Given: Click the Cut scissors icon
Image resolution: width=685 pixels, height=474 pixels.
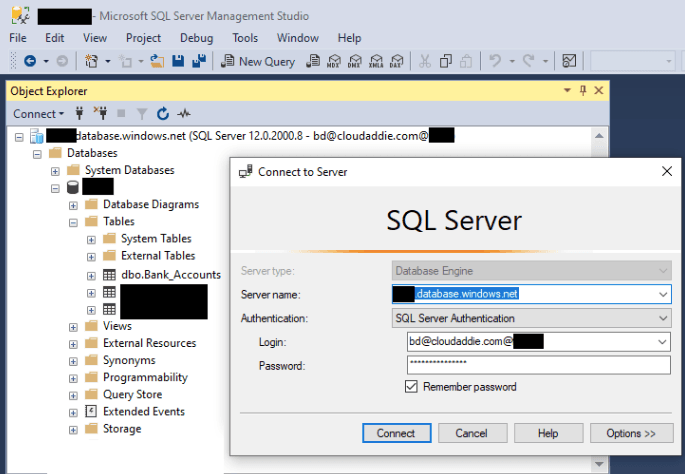Looking at the screenshot, I should (x=425, y=61).
